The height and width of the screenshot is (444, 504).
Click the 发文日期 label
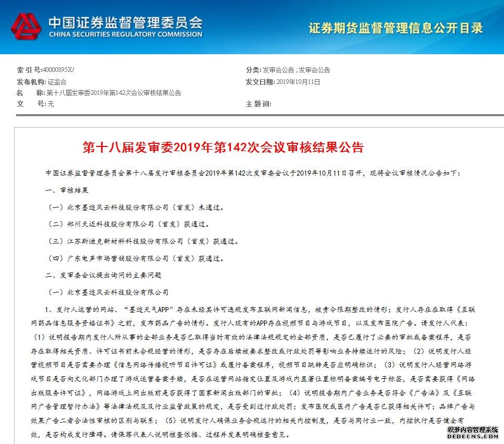[x=261, y=82]
